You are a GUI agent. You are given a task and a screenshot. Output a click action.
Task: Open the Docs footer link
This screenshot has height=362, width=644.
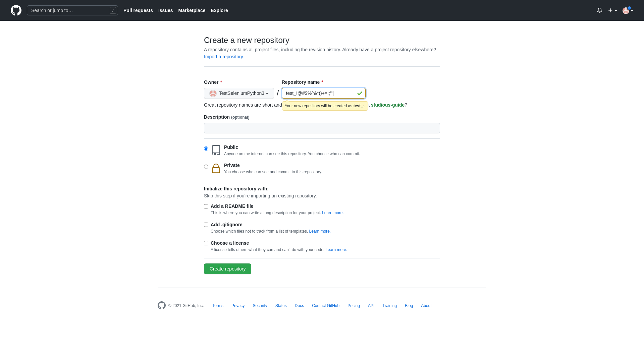[299, 306]
